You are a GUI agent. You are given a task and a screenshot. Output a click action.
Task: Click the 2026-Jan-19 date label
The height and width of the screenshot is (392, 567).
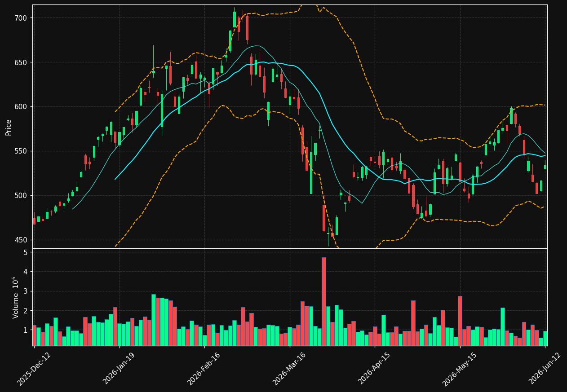click(x=119, y=368)
